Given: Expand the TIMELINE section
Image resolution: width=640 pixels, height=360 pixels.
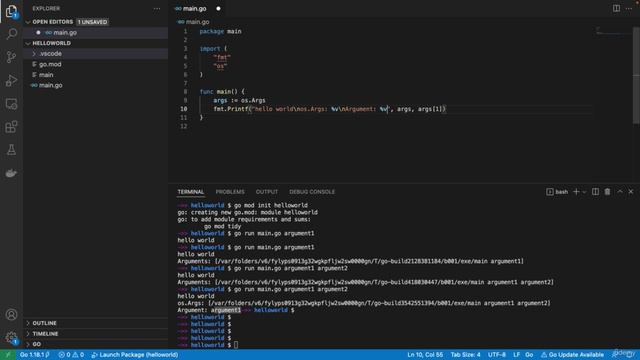Looking at the screenshot, I should [45, 334].
